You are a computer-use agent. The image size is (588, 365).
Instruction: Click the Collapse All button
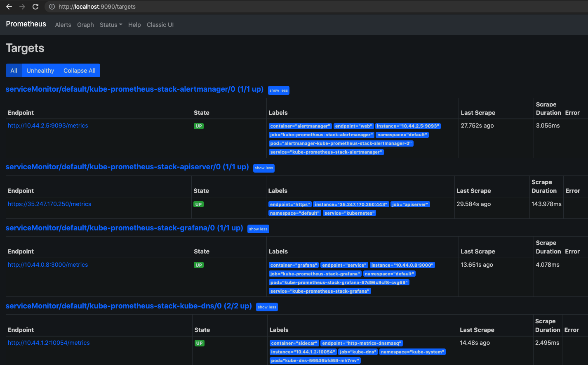(x=79, y=71)
